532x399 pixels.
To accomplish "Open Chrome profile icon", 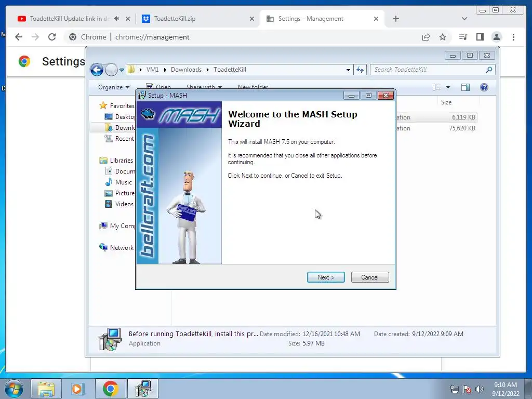I will [496, 37].
